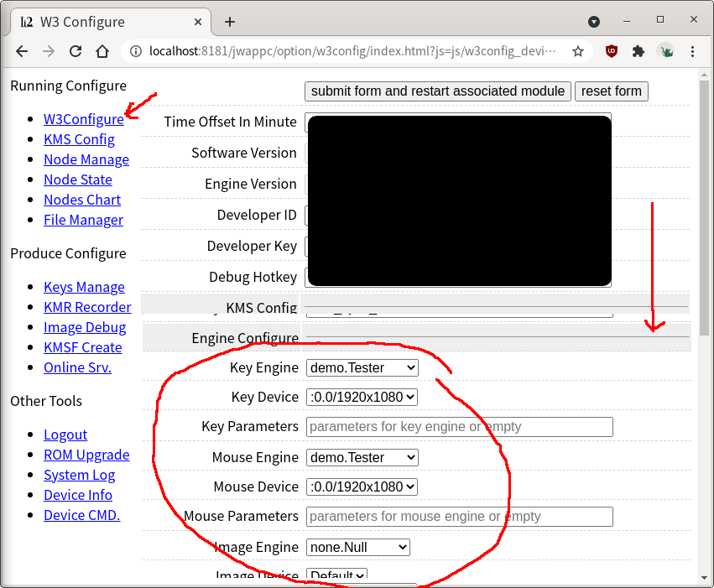This screenshot has width=714, height=588.
Task: Open the browser home page
Action: coord(102,51)
